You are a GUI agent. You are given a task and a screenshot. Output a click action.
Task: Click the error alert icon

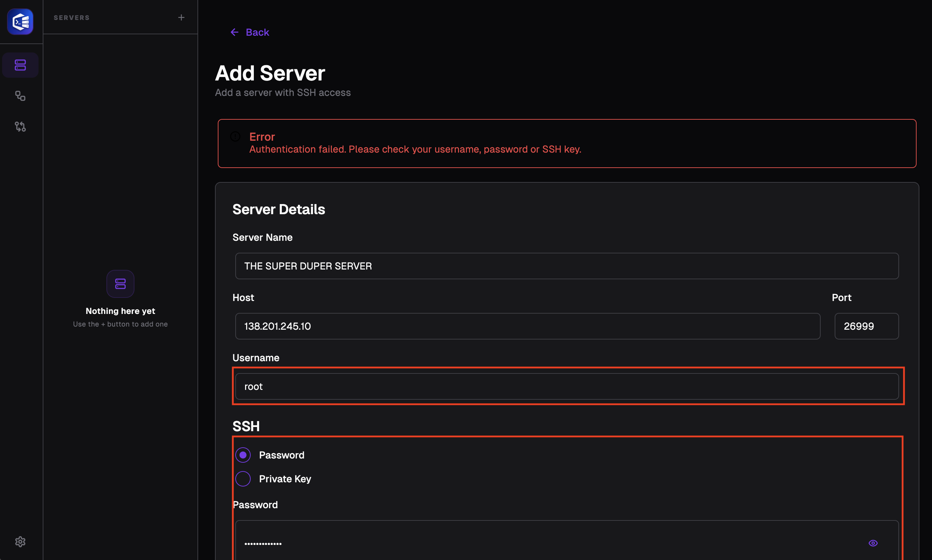235,136
